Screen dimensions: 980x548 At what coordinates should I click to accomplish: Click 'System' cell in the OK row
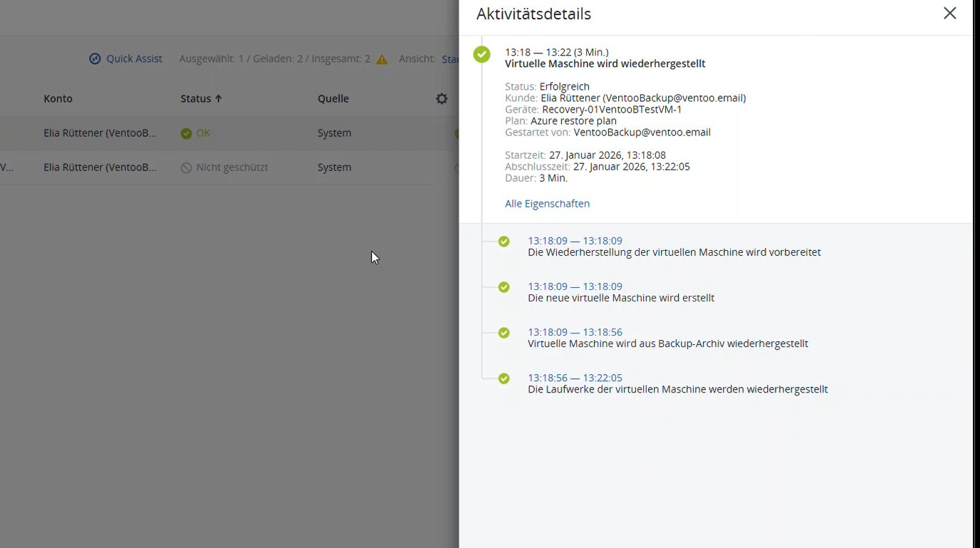click(x=334, y=133)
